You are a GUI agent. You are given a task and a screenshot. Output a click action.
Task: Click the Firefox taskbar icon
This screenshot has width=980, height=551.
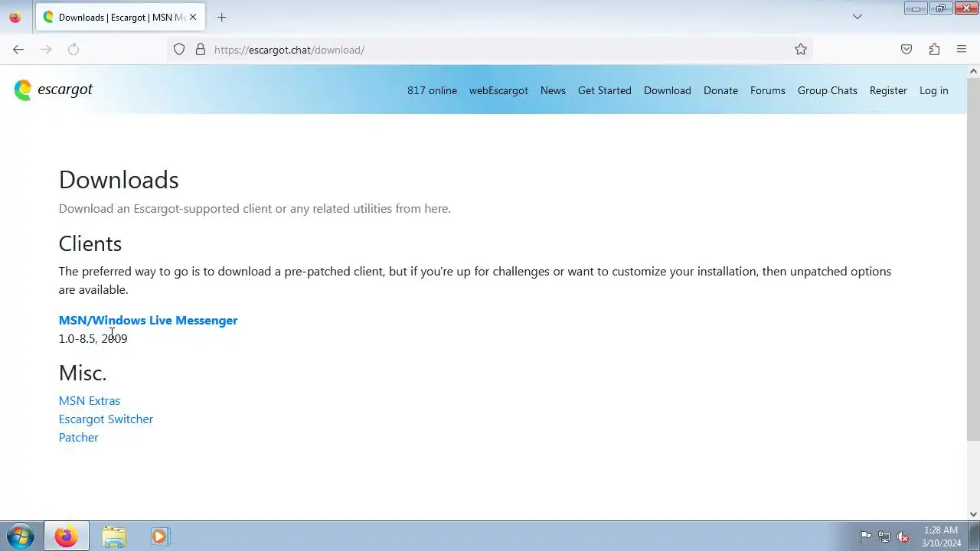(66, 536)
